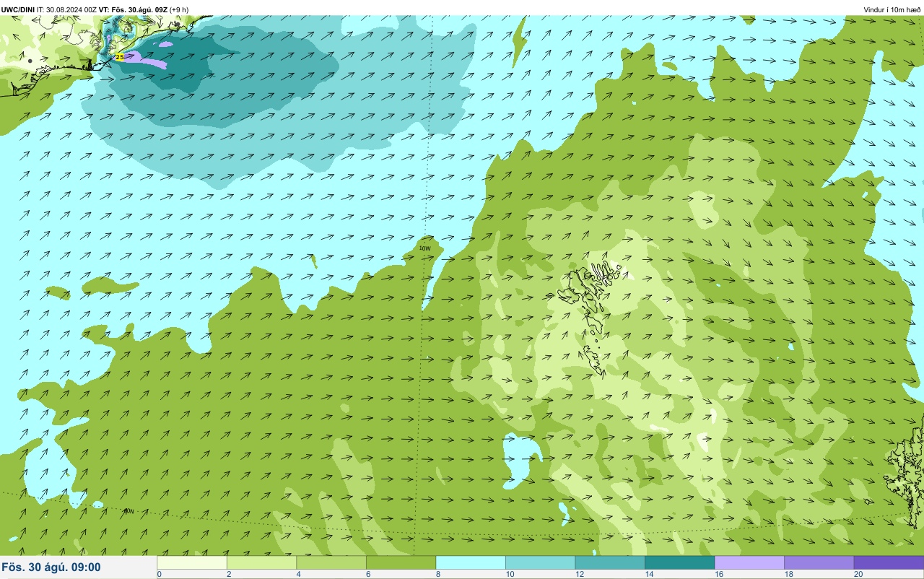This screenshot has height=579, width=924.
Task: Click the 2–4 light green legend swatch
Action: (261, 562)
